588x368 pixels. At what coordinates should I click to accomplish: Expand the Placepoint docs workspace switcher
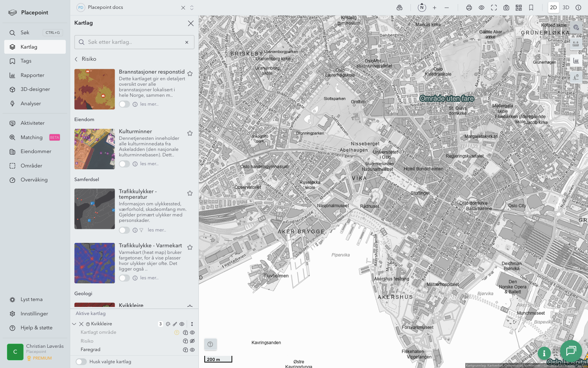point(192,7)
